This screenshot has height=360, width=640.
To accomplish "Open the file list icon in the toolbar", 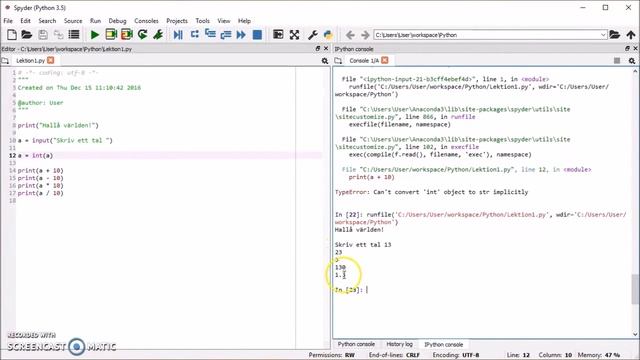I will click(x=74, y=35).
